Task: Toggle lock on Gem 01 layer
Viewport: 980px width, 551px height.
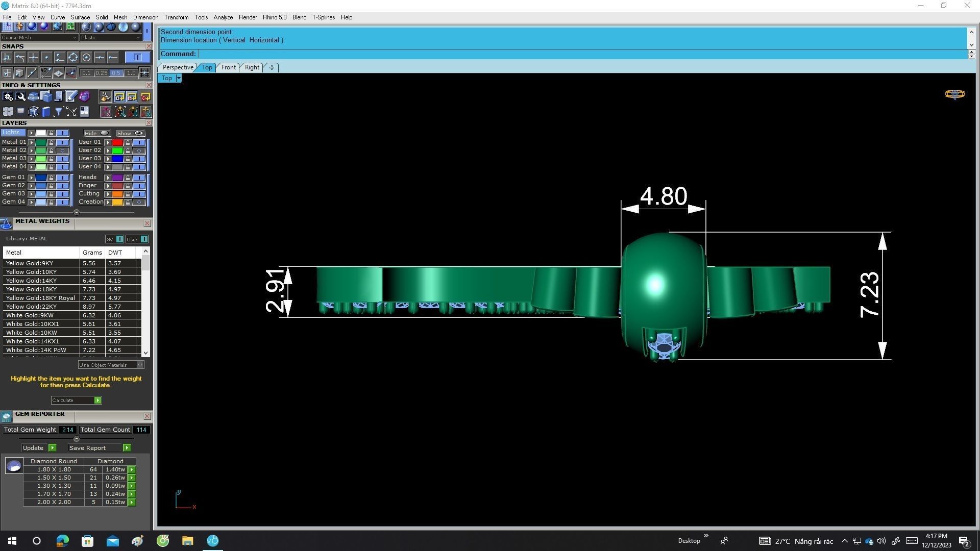Action: [x=51, y=178]
